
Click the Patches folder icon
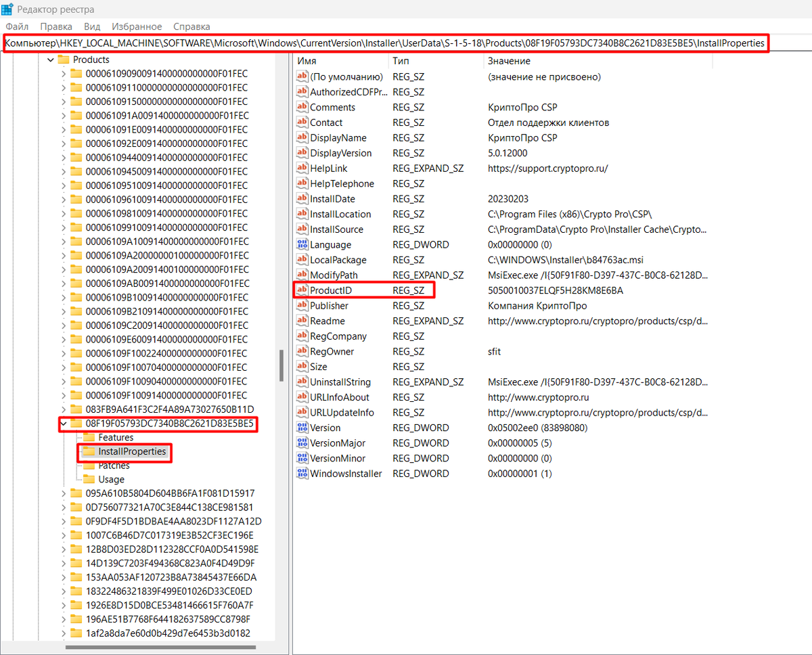pyautogui.click(x=89, y=466)
